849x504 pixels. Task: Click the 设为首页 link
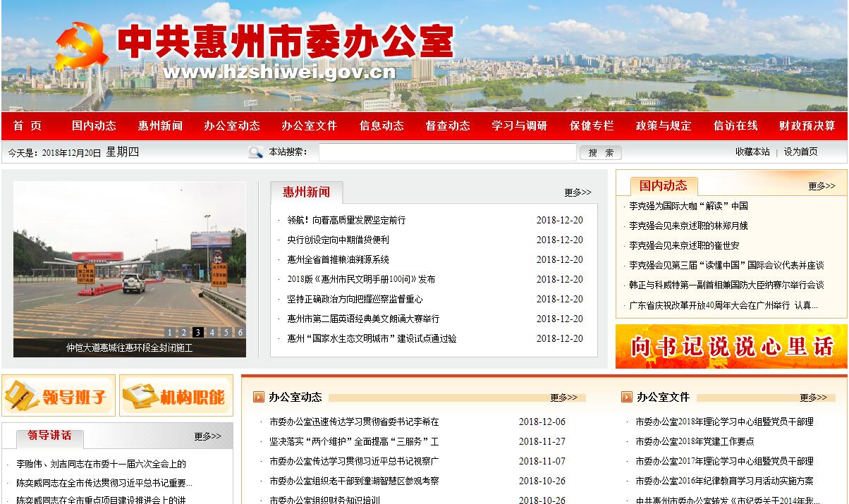(x=801, y=152)
